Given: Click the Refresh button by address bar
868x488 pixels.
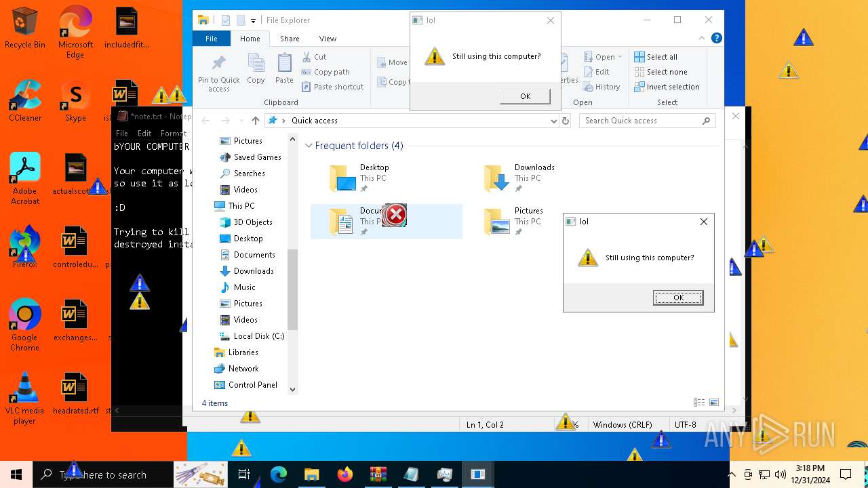Looking at the screenshot, I should (566, 121).
